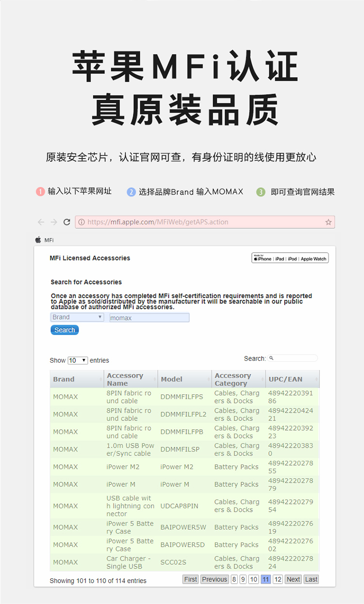The width and height of the screenshot is (364, 604).
Task: Click the MFi tab title
Action: pos(49,240)
